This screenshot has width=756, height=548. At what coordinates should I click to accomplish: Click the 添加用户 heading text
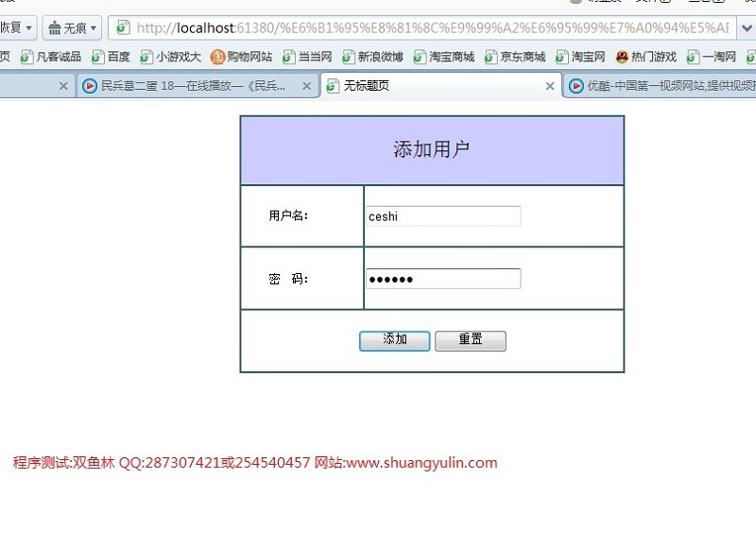pyautogui.click(x=431, y=149)
